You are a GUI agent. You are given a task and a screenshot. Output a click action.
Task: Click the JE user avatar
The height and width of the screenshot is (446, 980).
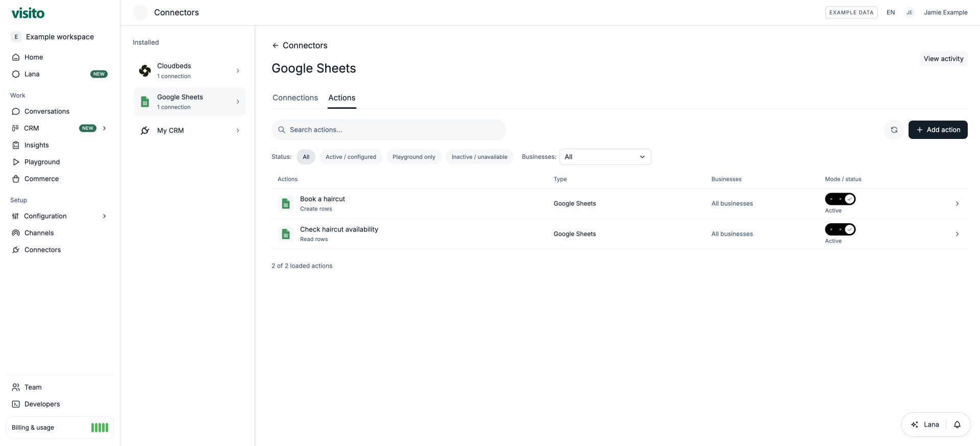tap(910, 12)
